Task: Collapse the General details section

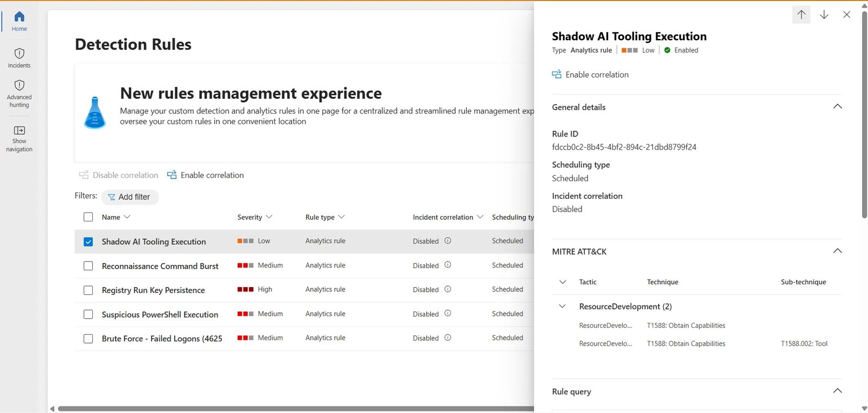Action: pos(838,106)
